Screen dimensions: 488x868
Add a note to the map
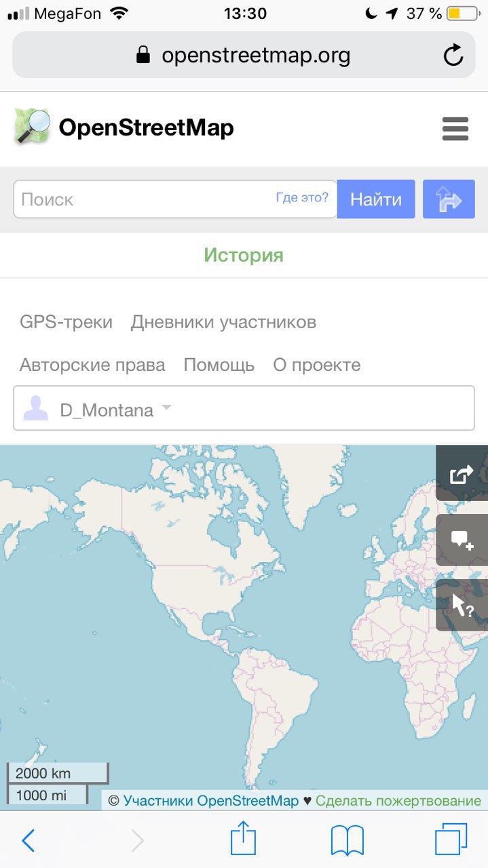point(462,540)
